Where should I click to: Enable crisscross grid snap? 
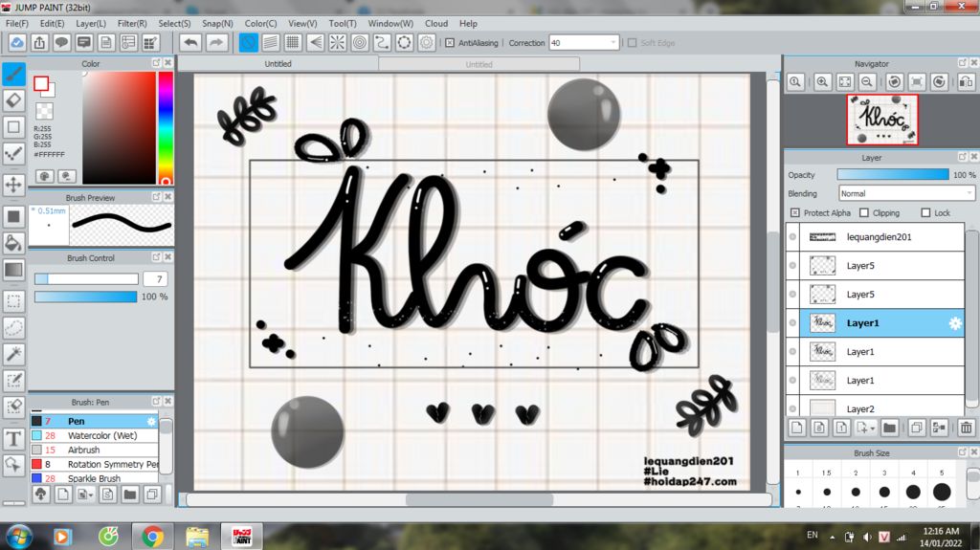[x=293, y=42]
